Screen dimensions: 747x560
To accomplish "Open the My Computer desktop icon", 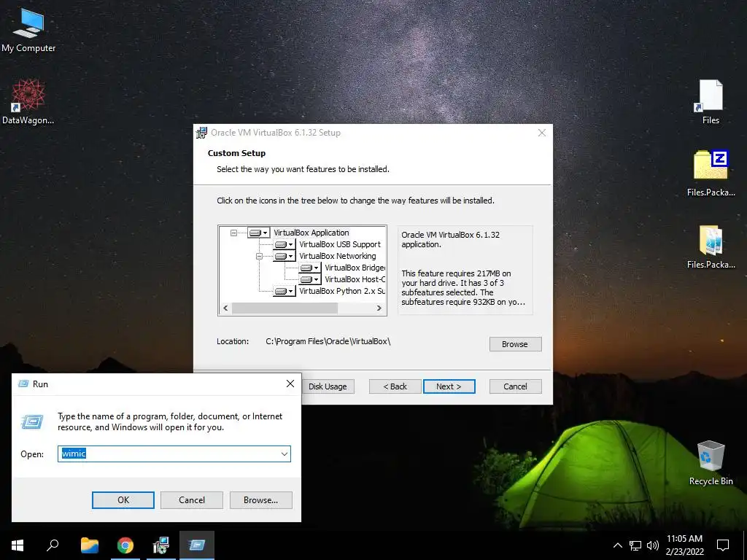I will [28, 29].
